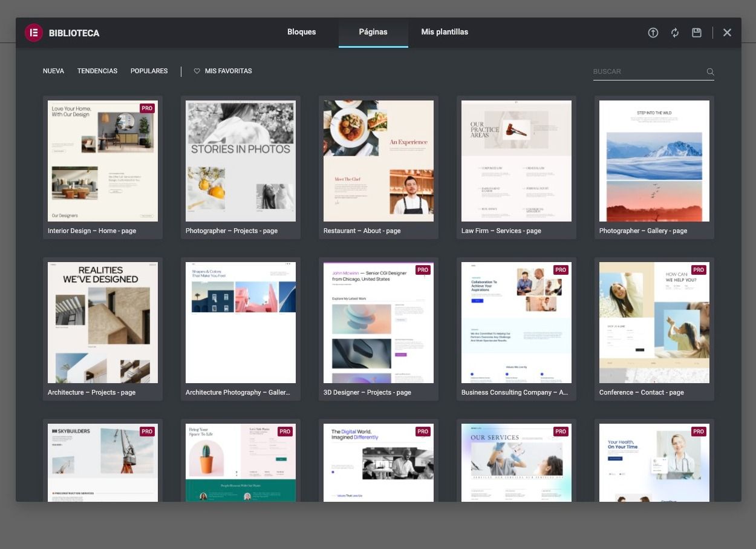The height and width of the screenshot is (549, 756).
Task: Click the heart icon beside Mis Favoritas
Action: [197, 71]
